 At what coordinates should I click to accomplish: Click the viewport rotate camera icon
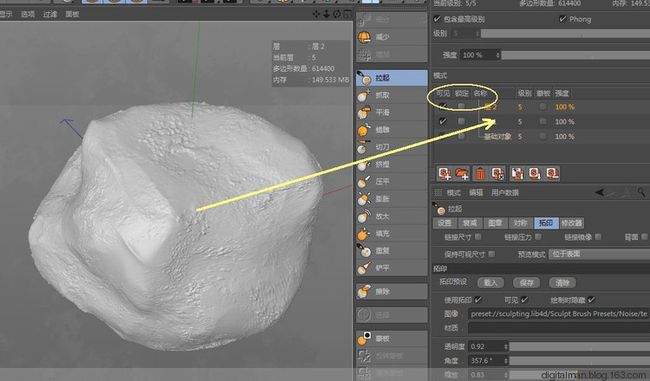point(337,14)
